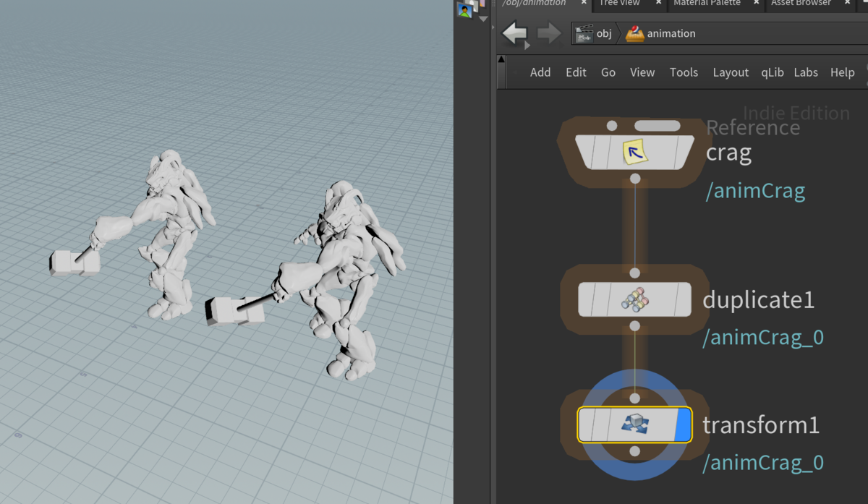Open the pane menu arrow left of tabs
868x504 pixels.
(x=483, y=19)
